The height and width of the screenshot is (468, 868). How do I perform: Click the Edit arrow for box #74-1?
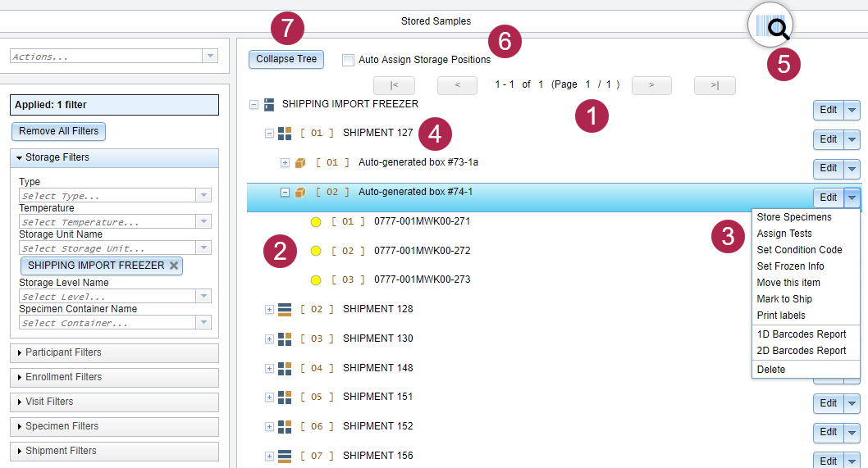[x=852, y=198]
